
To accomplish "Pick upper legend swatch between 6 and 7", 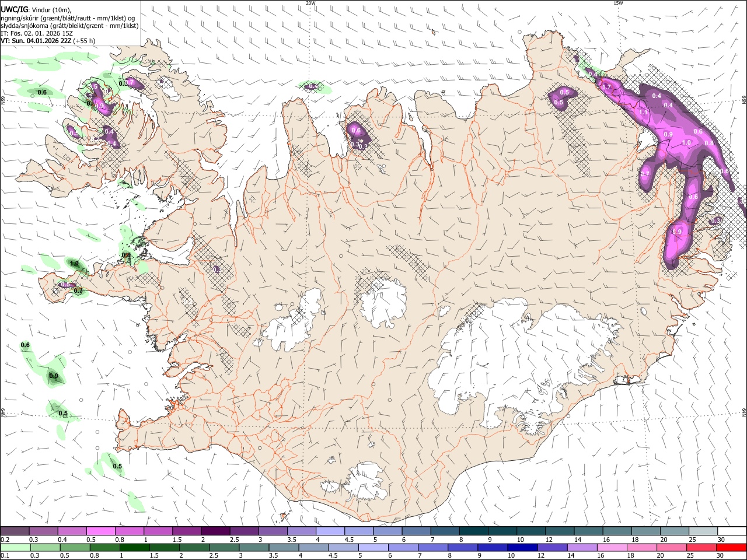I will tap(417, 531).
